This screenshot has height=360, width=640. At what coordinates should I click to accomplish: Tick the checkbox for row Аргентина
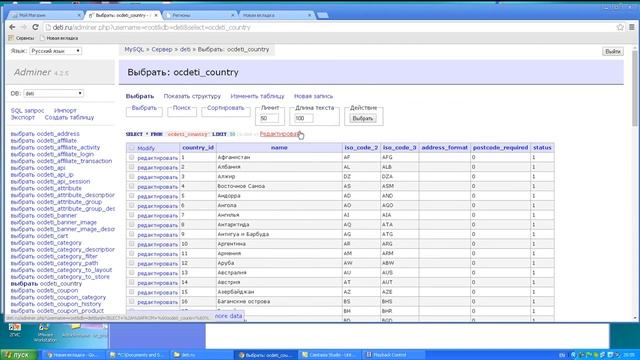click(x=131, y=244)
